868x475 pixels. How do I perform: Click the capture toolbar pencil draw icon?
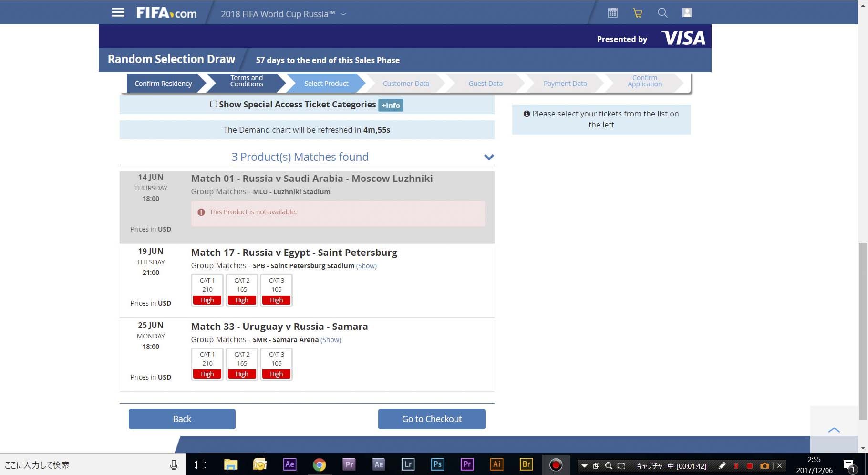[722, 465]
